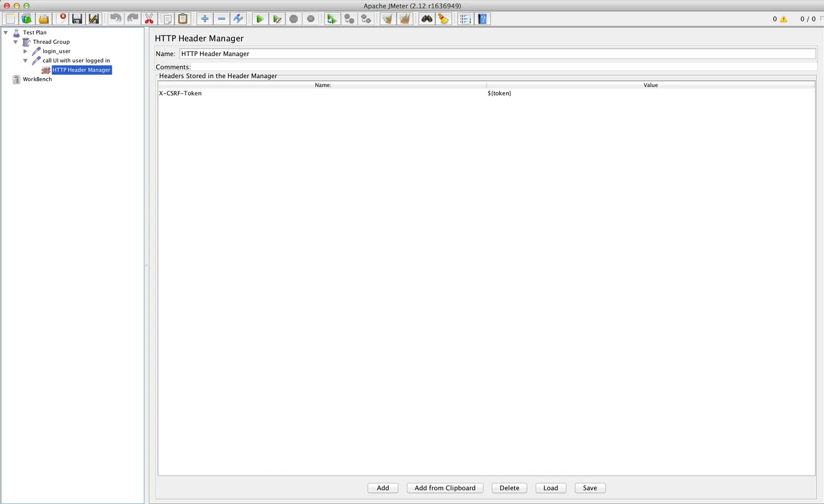Open the Templates toolbar icon

(27, 19)
